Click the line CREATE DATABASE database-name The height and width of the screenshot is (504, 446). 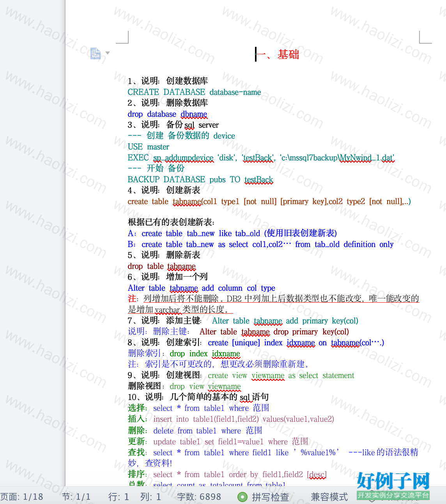pos(194,92)
